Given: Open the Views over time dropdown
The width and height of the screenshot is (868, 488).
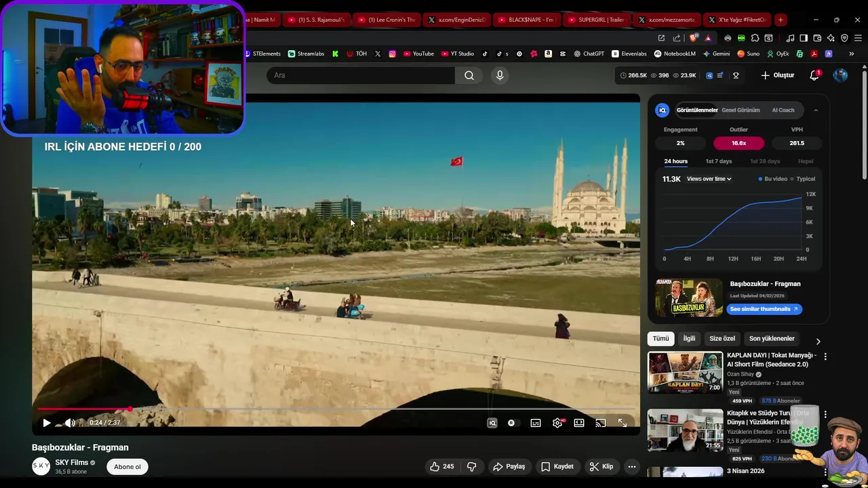Looking at the screenshot, I should click(709, 179).
